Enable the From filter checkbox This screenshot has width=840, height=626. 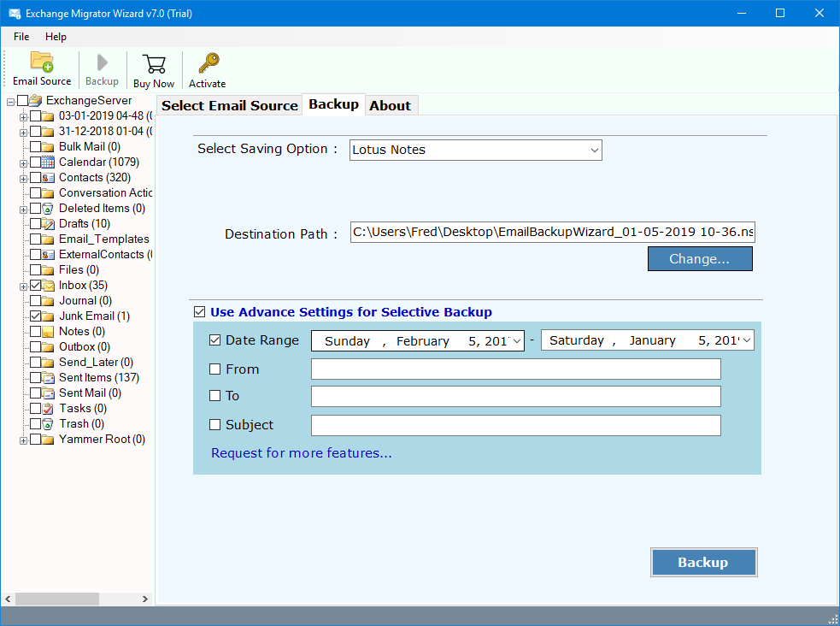[214, 369]
